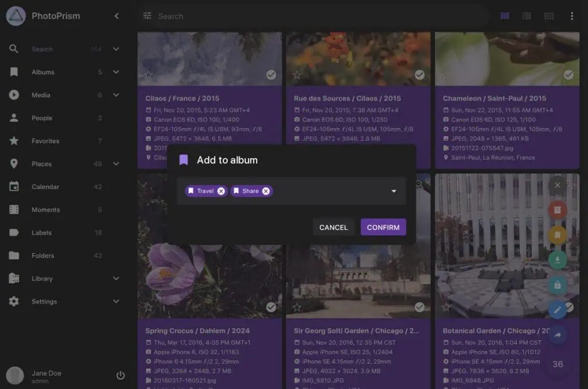Screen dimensions: 588x389
Task: Click the green download action button
Action: click(x=557, y=260)
